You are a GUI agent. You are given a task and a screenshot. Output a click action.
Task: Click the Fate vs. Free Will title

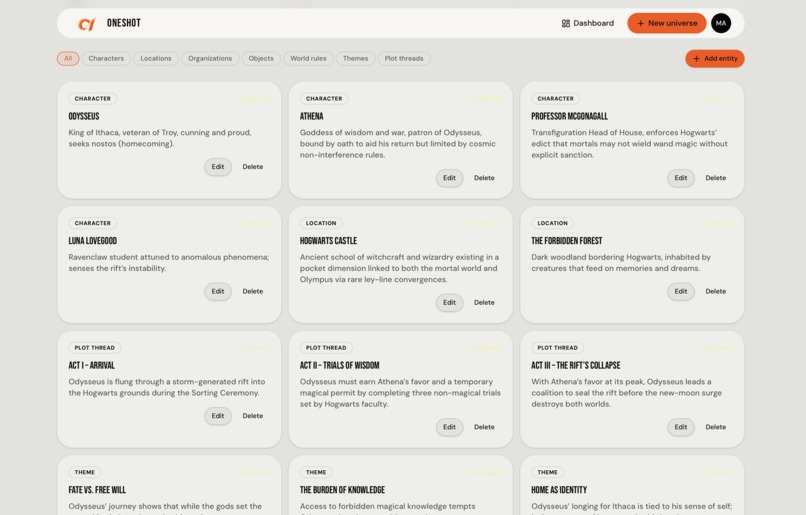(x=97, y=490)
